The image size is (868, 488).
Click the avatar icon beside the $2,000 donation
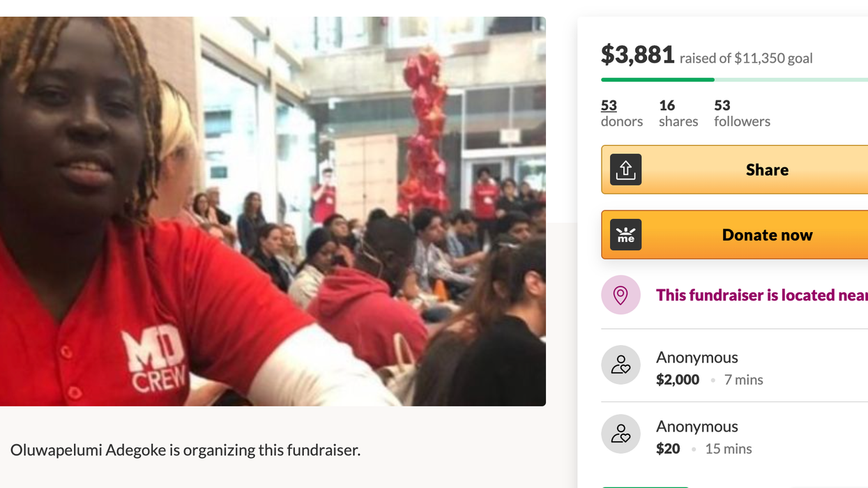[620, 365]
